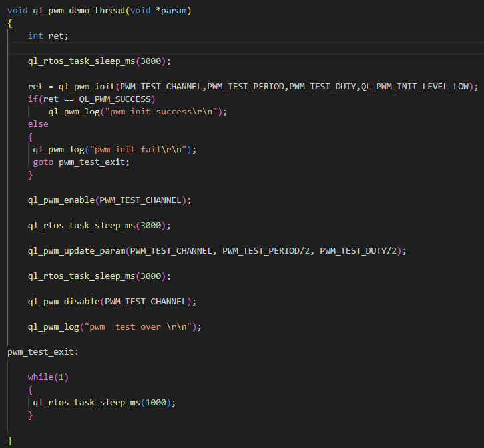The width and height of the screenshot is (484, 448).
Task: Click the while keyword
Action: click(41, 377)
